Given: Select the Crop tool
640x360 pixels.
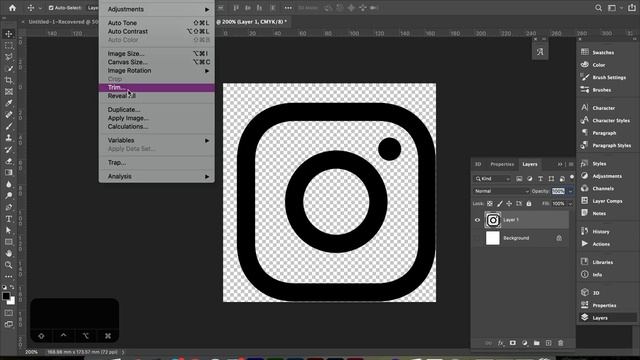Looking at the screenshot, I should [x=9, y=80].
